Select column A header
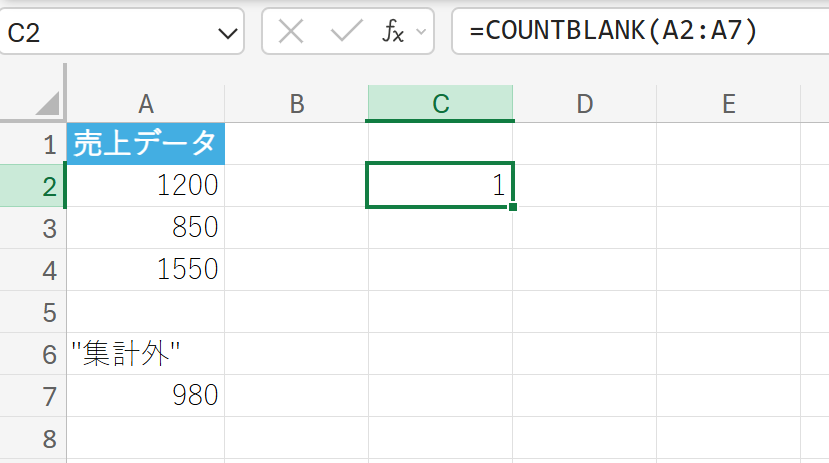829x463 pixels. point(146,103)
